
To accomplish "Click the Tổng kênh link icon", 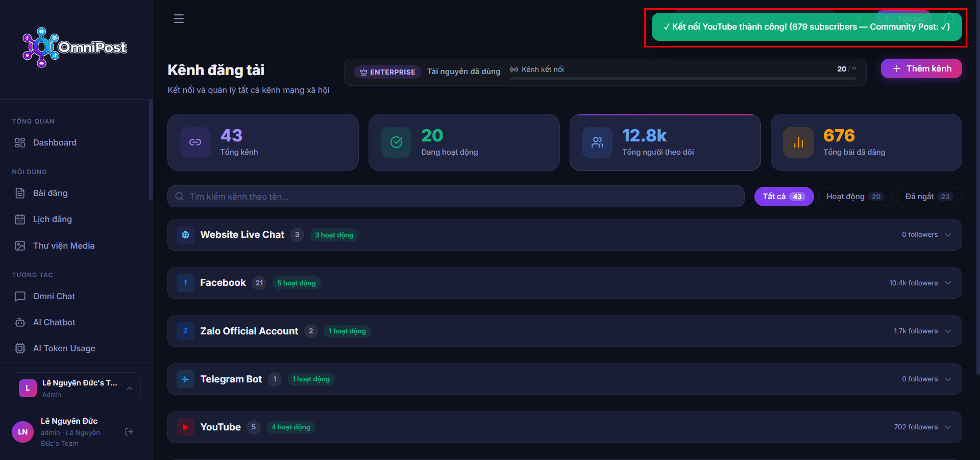I will click(195, 142).
